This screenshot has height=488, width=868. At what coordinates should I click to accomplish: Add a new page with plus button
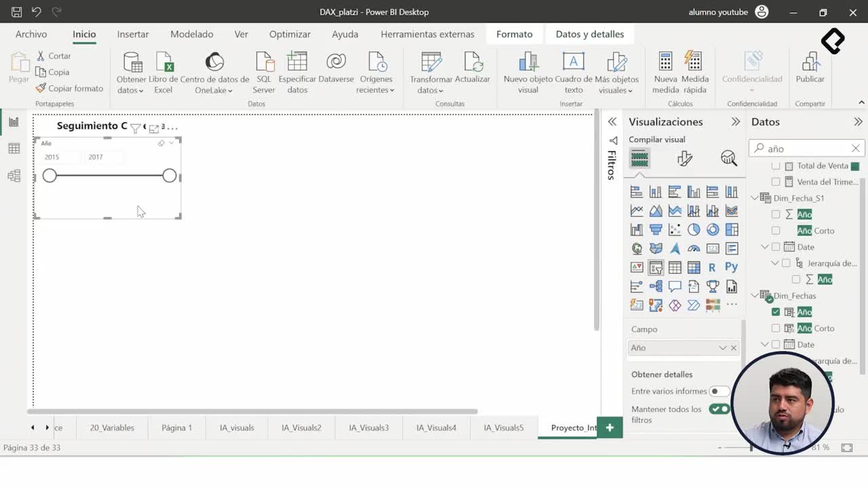[x=610, y=428]
